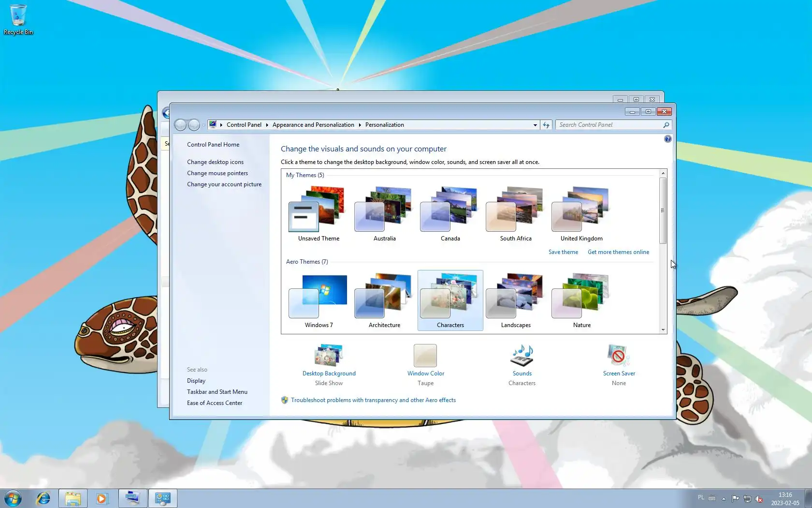Screen dimensions: 812x508
Task: Open Windows Explorer folder in taskbar
Action: point(73,498)
